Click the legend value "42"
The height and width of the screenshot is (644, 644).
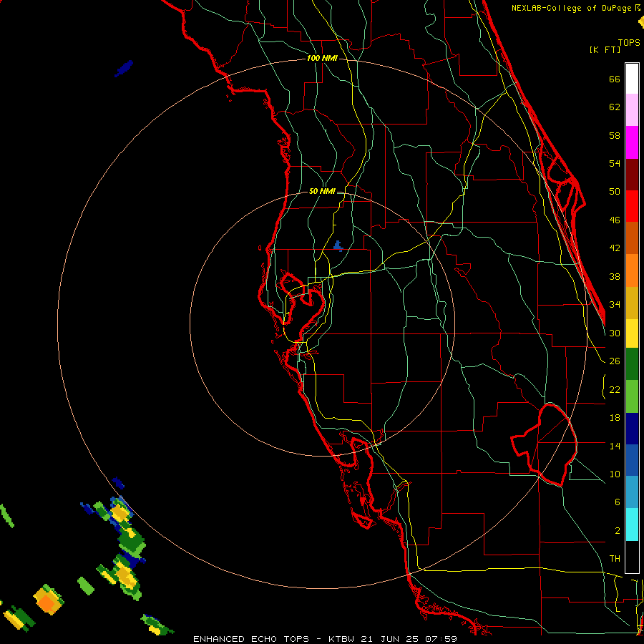(615, 248)
